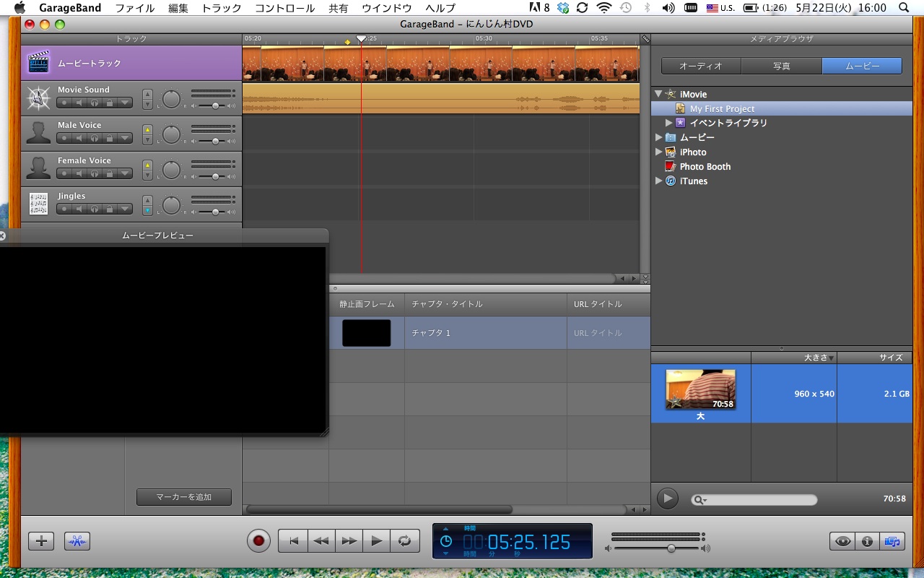Viewport: 924px width, 578px height.
Task: Switch to the 写真 tab
Action: pos(782,66)
